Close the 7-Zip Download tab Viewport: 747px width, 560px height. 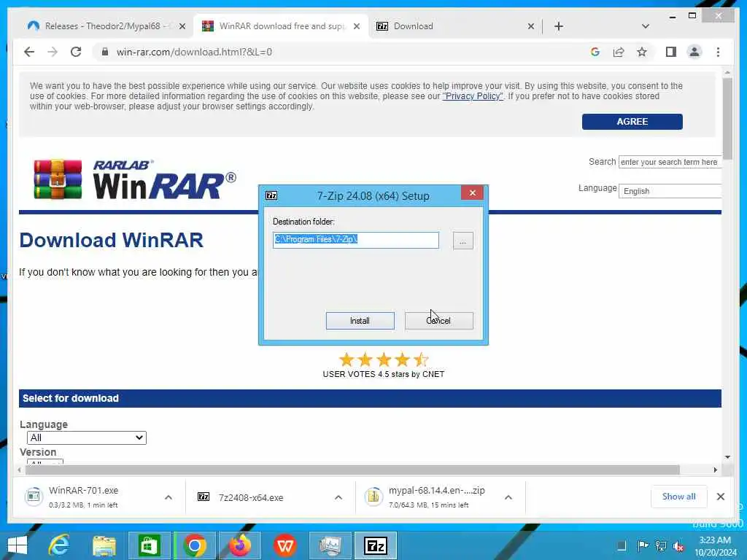pos(531,27)
